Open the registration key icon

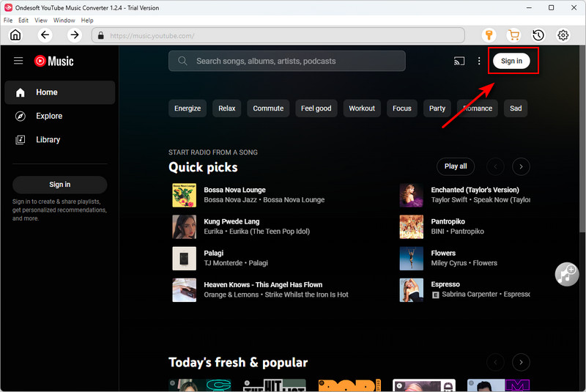(489, 35)
